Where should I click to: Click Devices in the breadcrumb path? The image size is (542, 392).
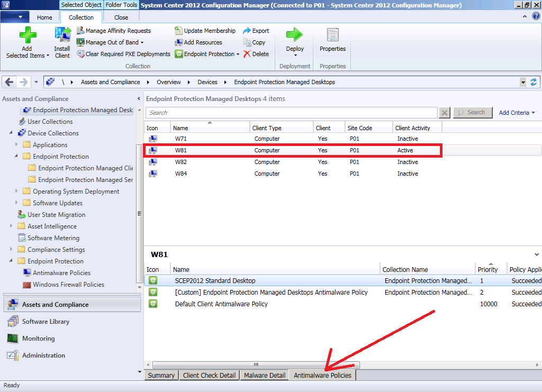(207, 82)
